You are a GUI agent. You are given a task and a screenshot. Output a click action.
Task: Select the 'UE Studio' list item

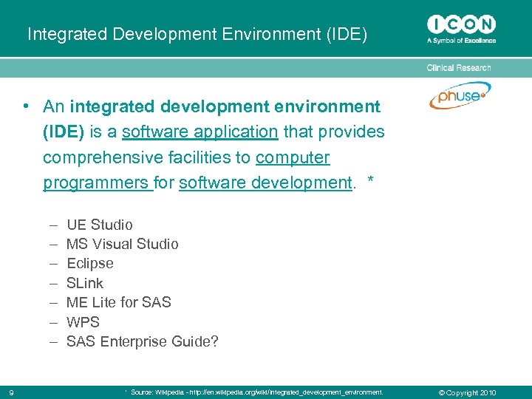tap(100, 225)
